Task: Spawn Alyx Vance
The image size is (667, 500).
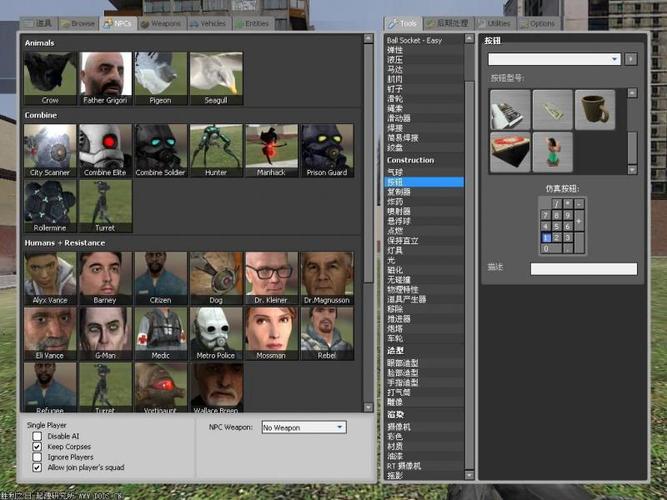Action: point(50,278)
